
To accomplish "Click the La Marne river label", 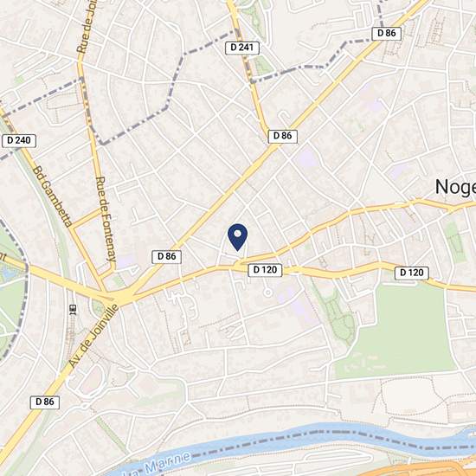I will (158, 465).
